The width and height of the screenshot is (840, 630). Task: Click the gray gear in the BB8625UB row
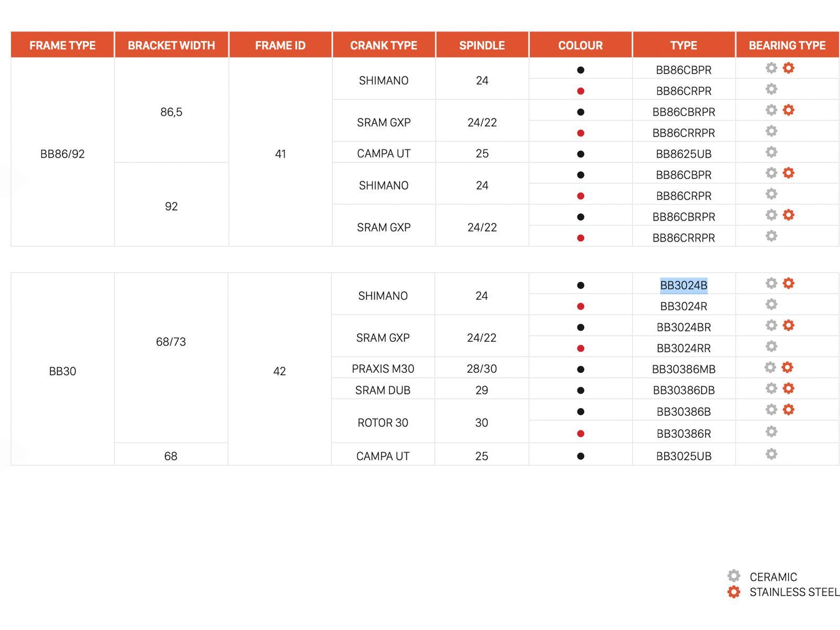coord(771,152)
